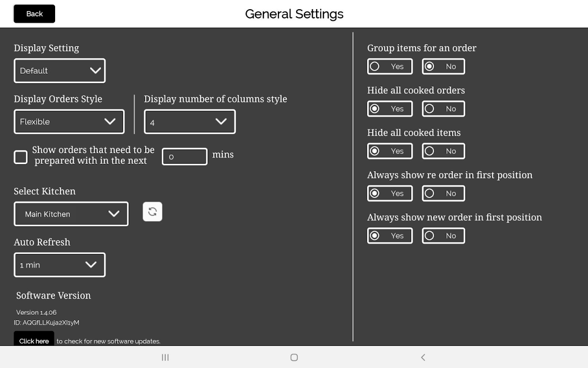Expand the Display Orders Style dropdown

(69, 122)
